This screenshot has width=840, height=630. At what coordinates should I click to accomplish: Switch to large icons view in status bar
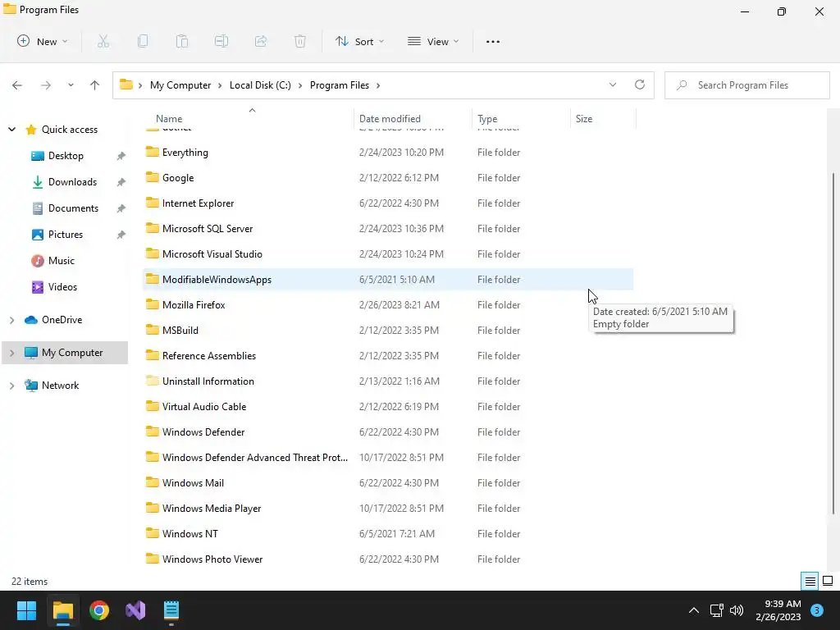pyautogui.click(x=828, y=582)
